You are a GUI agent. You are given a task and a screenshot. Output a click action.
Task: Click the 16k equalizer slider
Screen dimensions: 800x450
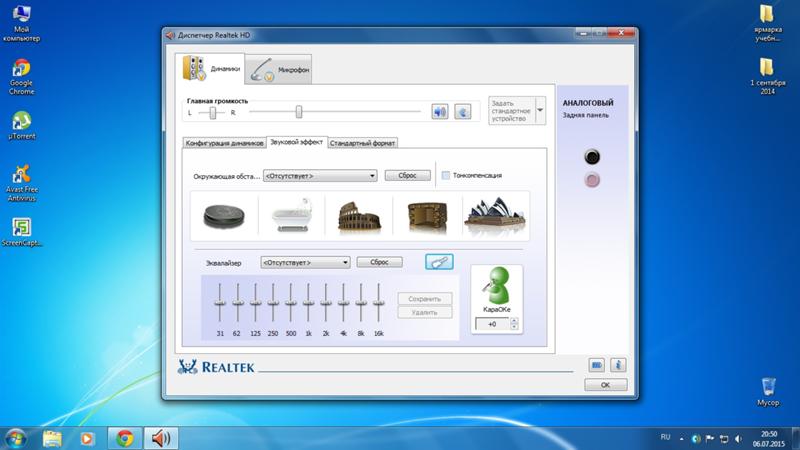[379, 303]
